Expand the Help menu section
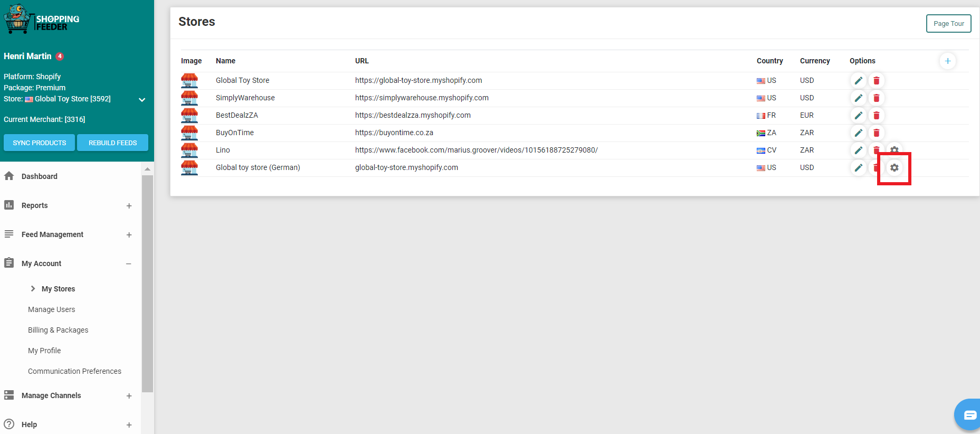 [x=129, y=425]
